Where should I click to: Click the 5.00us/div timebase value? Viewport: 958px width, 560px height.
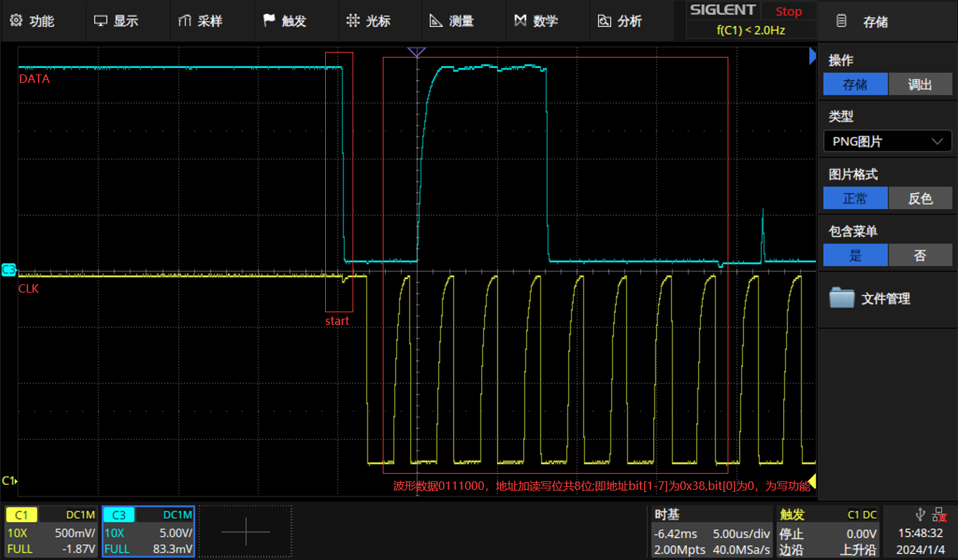tap(742, 533)
